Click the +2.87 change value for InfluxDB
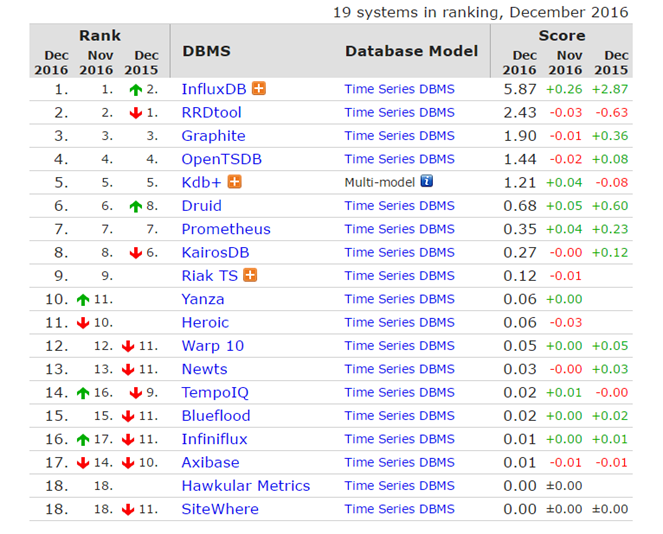The height and width of the screenshot is (534, 663). [x=610, y=89]
